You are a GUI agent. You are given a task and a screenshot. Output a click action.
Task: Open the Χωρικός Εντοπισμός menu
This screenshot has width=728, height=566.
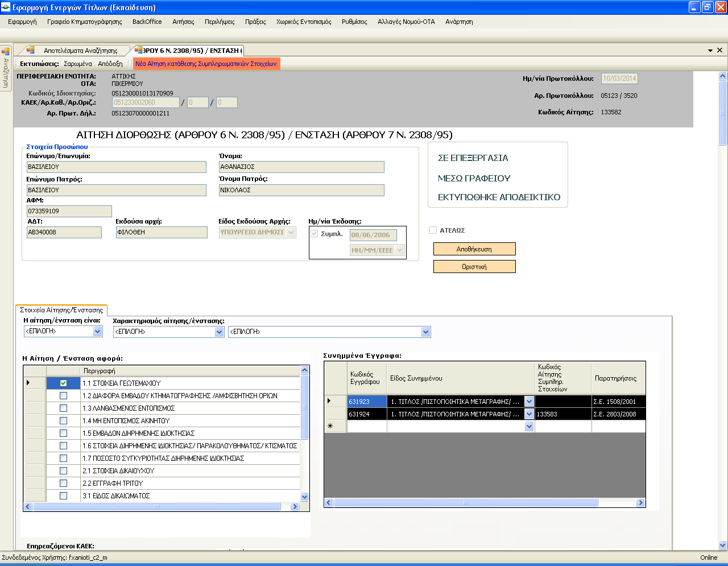coord(304,22)
